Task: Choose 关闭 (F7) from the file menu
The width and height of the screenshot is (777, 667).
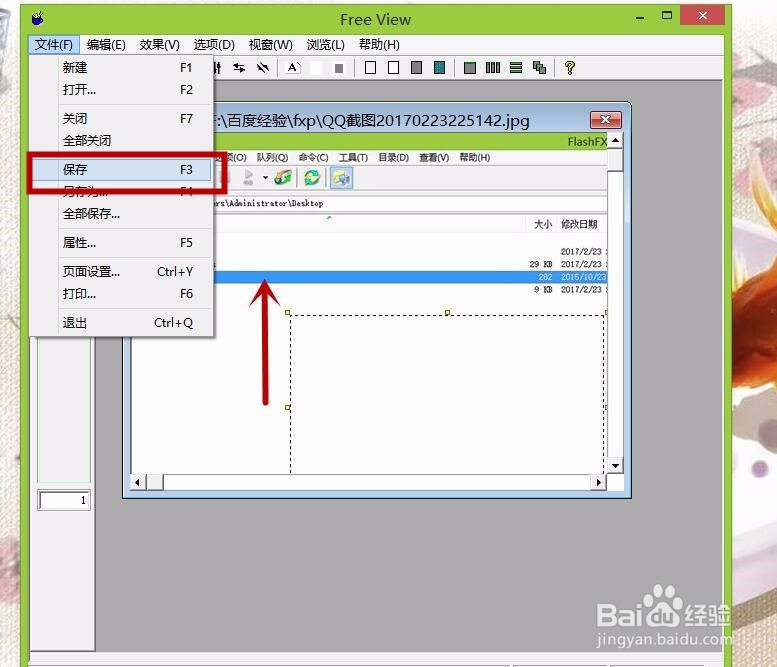Action: [121, 119]
